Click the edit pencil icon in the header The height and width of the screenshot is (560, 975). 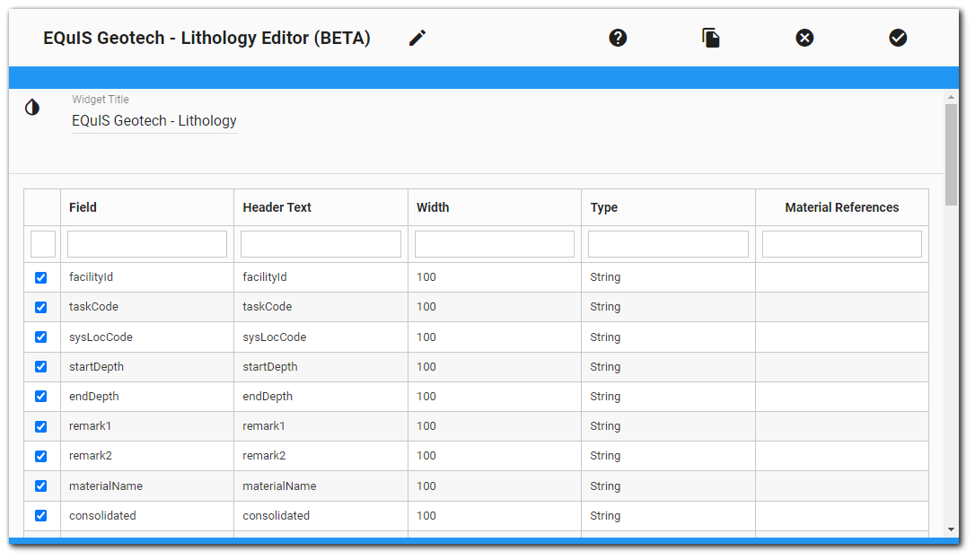[x=417, y=38]
